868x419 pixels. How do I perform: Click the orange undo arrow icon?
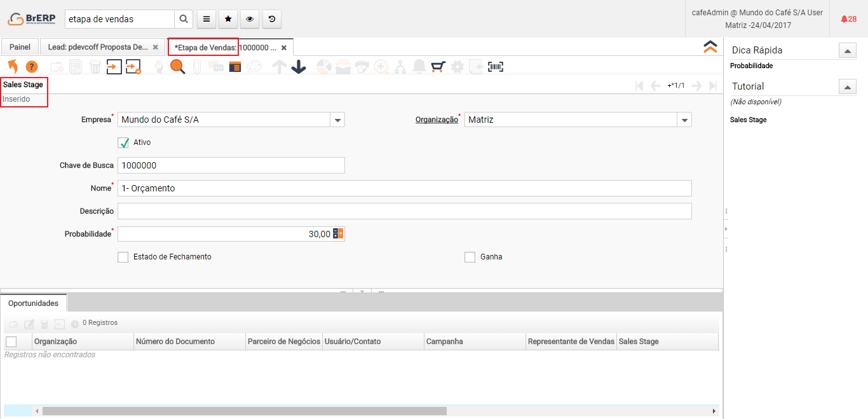(13, 66)
